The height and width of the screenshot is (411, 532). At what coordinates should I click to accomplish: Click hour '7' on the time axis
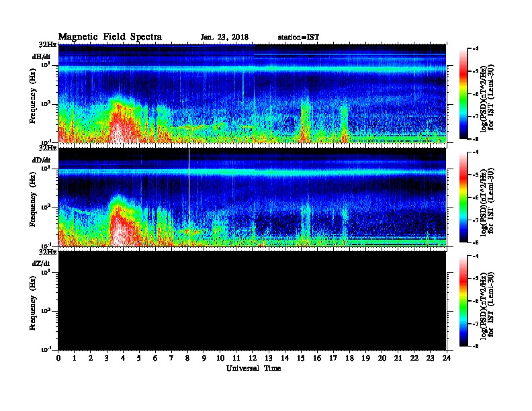[171, 359]
